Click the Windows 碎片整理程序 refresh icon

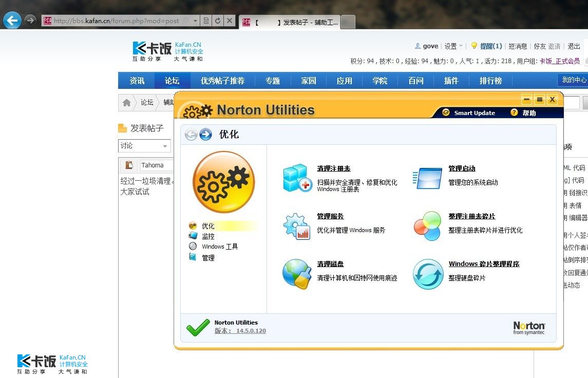click(428, 274)
